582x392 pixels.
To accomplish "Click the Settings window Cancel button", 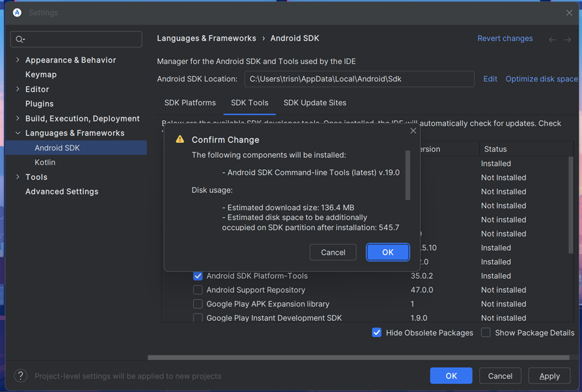I will click(500, 376).
